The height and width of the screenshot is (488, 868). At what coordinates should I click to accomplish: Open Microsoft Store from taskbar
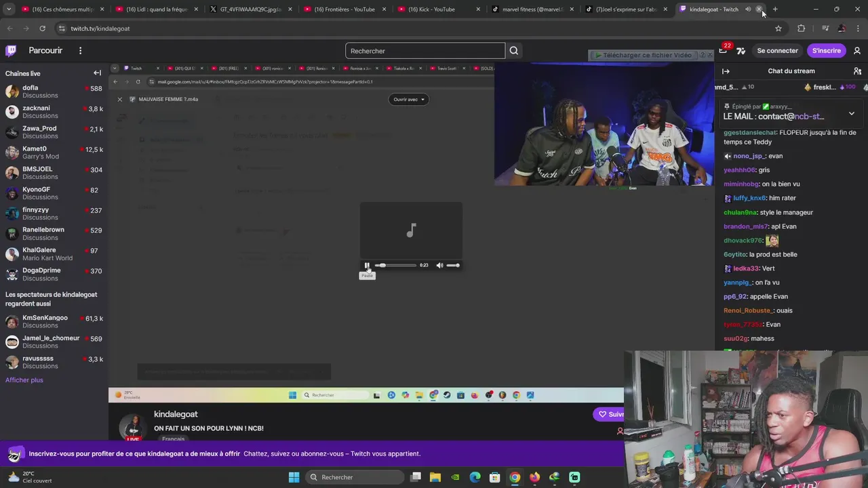click(495, 477)
